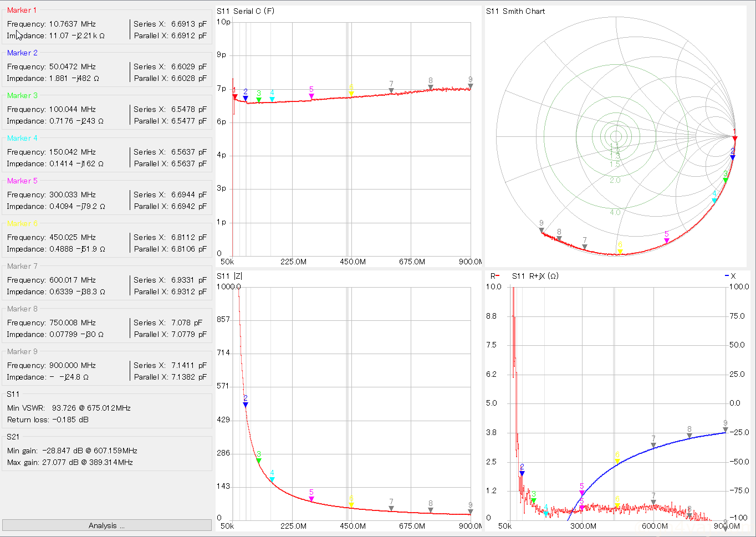The image size is (756, 537).
Task: Click green marker 3 in |Z| chart
Action: coord(259,461)
